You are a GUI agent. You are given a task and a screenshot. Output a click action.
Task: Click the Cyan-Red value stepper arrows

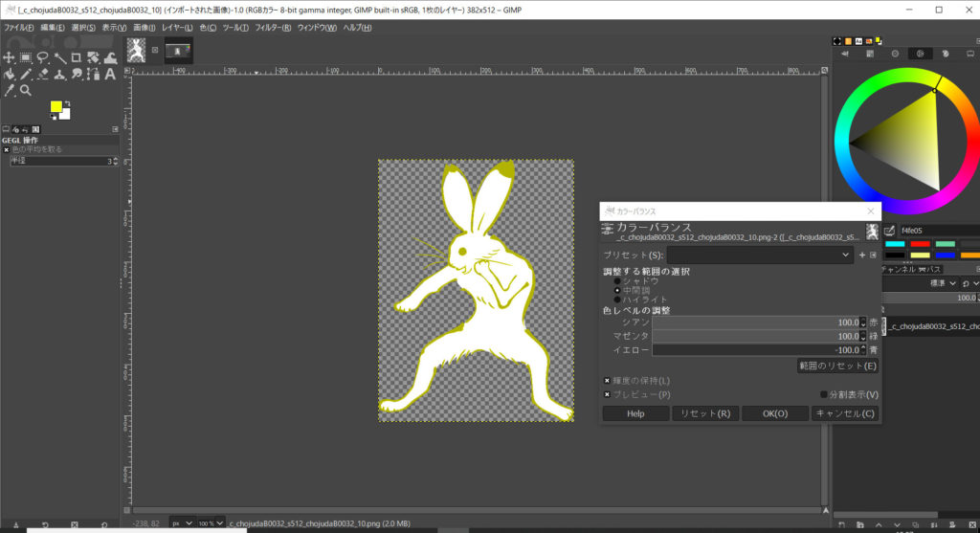[x=863, y=322]
